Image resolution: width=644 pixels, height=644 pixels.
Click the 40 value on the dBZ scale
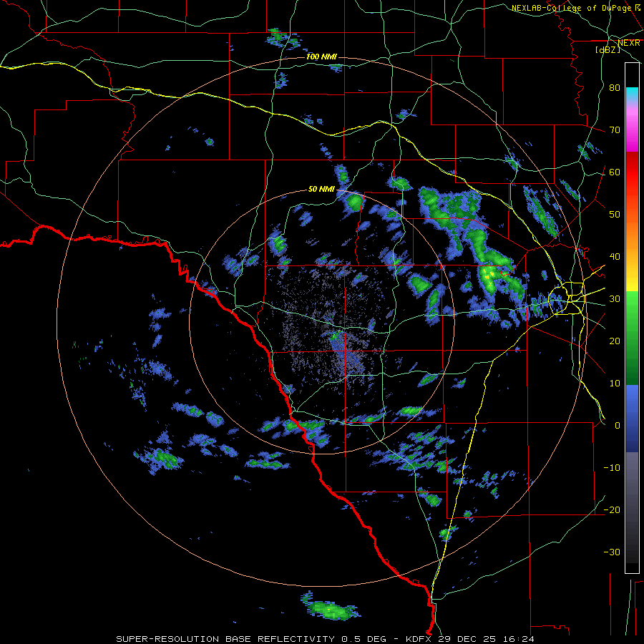point(615,257)
